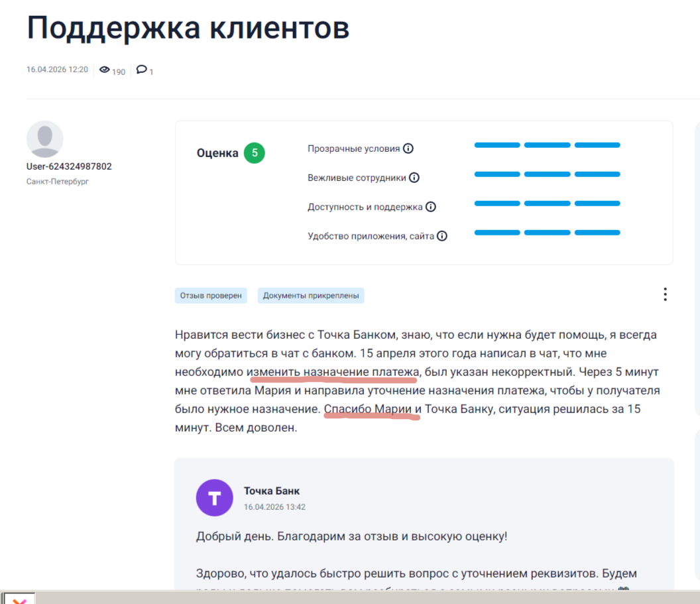Click the reply line Добрый день. Благодарим за отзыв
Image resolution: width=700 pixels, height=604 pixels.
pyautogui.click(x=351, y=536)
